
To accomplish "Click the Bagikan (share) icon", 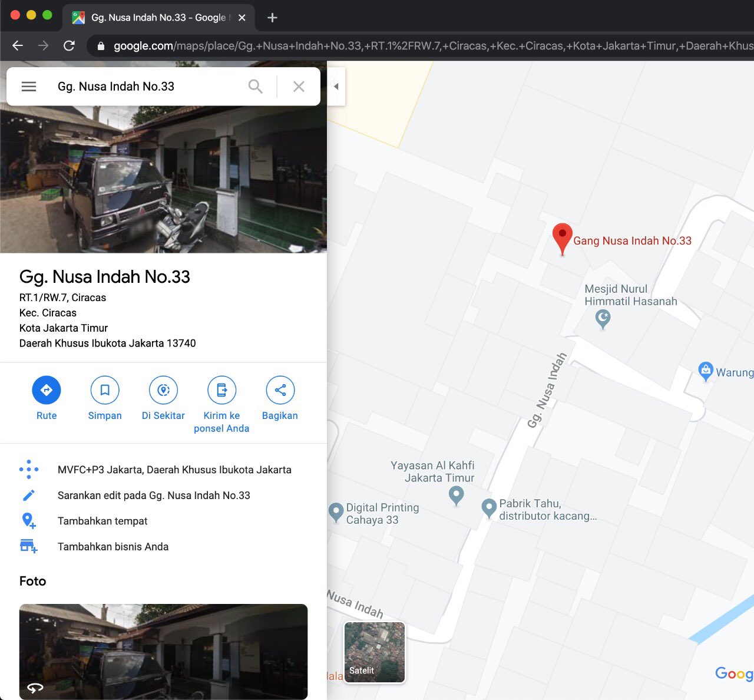I will [x=280, y=390].
